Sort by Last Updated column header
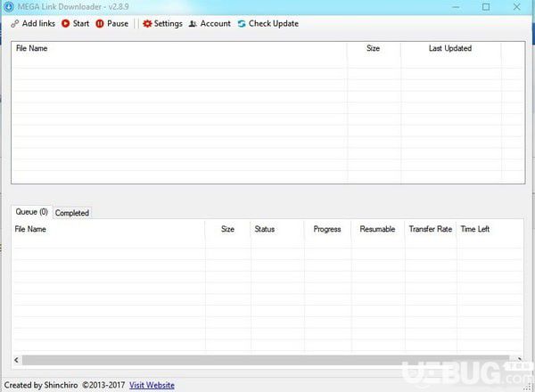 click(x=450, y=48)
